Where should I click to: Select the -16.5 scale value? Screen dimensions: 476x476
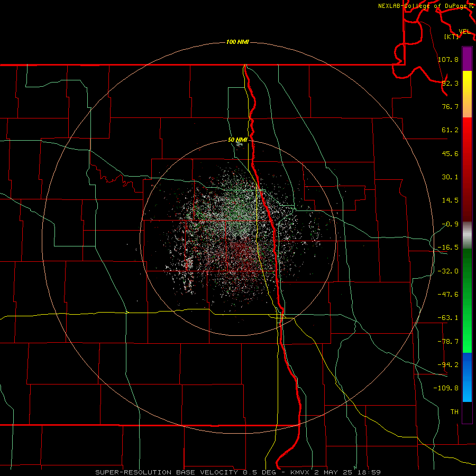click(448, 248)
